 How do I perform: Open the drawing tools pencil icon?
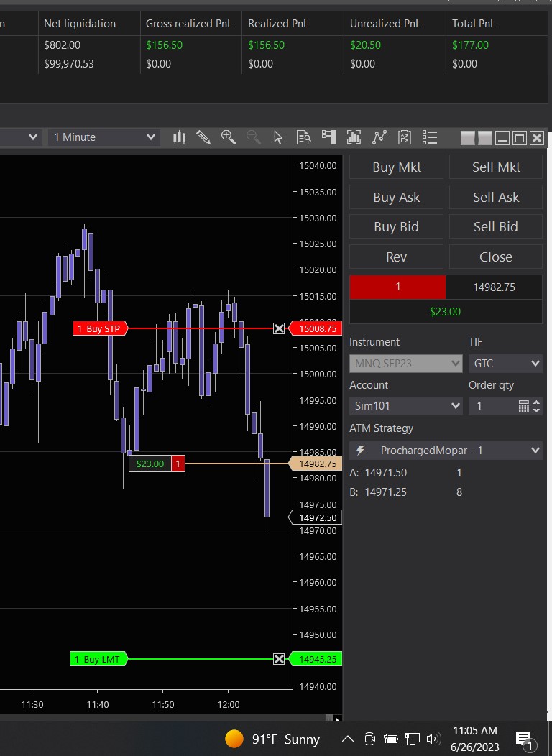[x=203, y=137]
